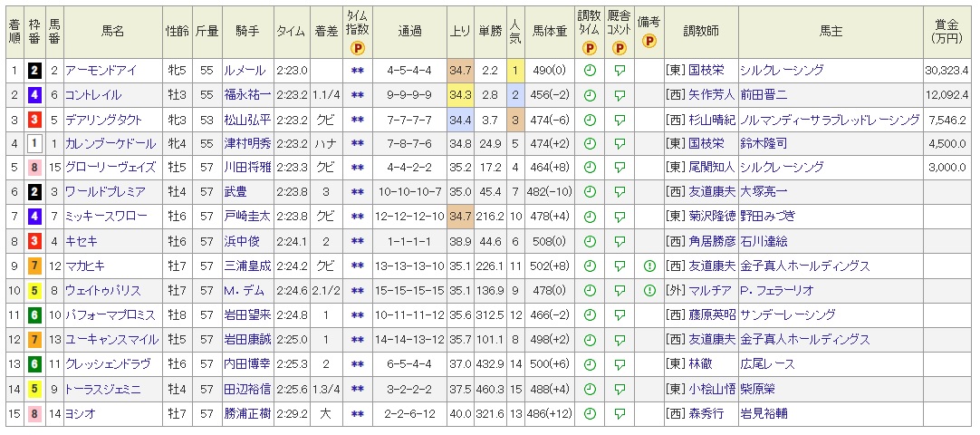Click the P icon under 厩舎コメント header

620,48
